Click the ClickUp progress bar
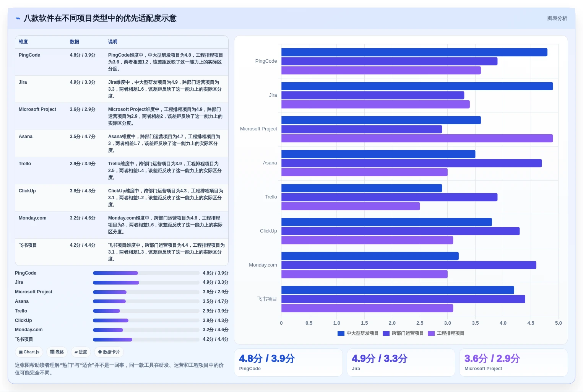This screenshot has width=583, height=392. pos(146,320)
